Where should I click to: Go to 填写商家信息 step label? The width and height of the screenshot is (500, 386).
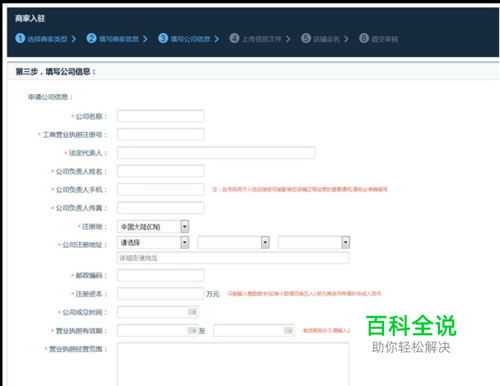coord(119,39)
